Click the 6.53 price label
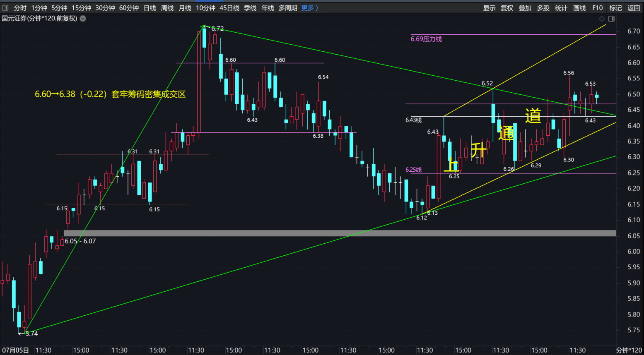 [590, 84]
